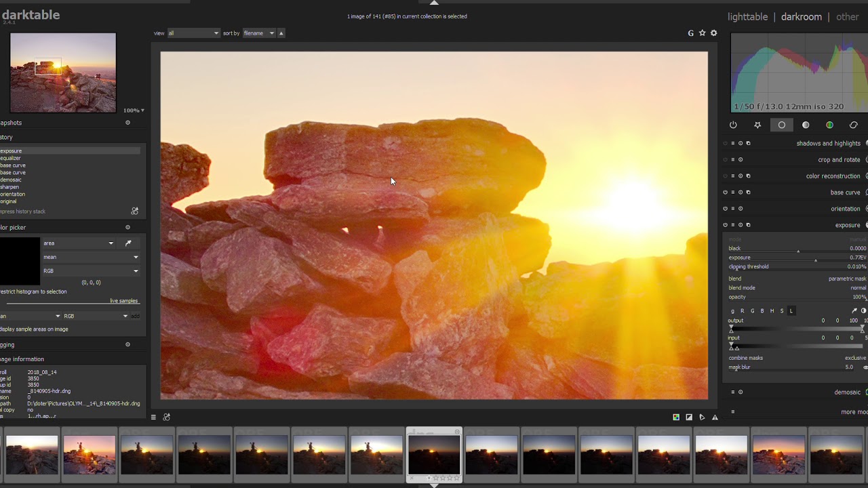Click the star overlay icon in top bar
This screenshot has height=488, width=868.
(x=703, y=33)
